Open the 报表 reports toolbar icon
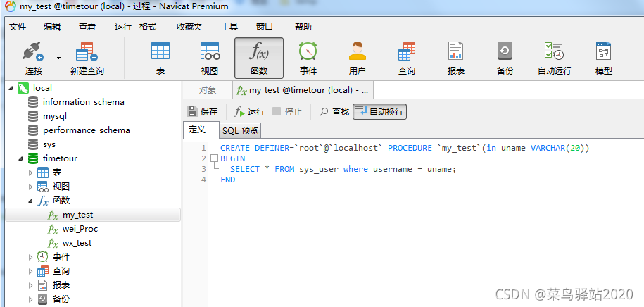644x307 pixels. click(x=456, y=58)
